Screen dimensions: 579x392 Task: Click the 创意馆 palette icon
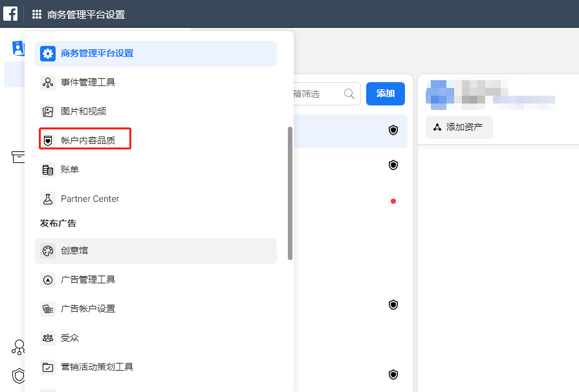pyautogui.click(x=48, y=251)
